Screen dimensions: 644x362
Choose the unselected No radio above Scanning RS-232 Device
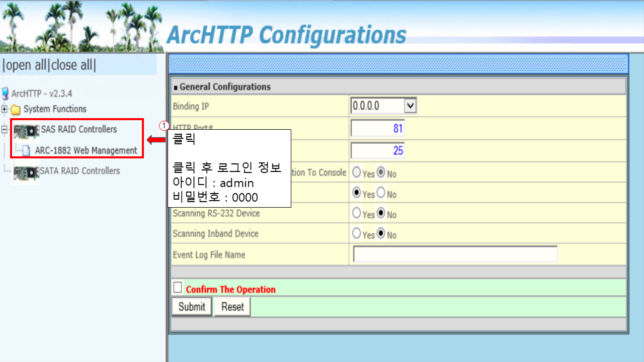tap(381, 193)
